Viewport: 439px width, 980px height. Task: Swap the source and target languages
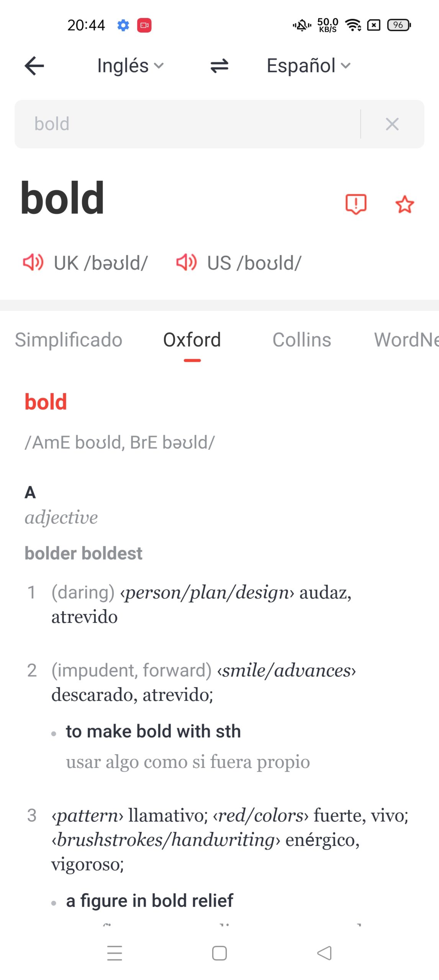click(219, 66)
